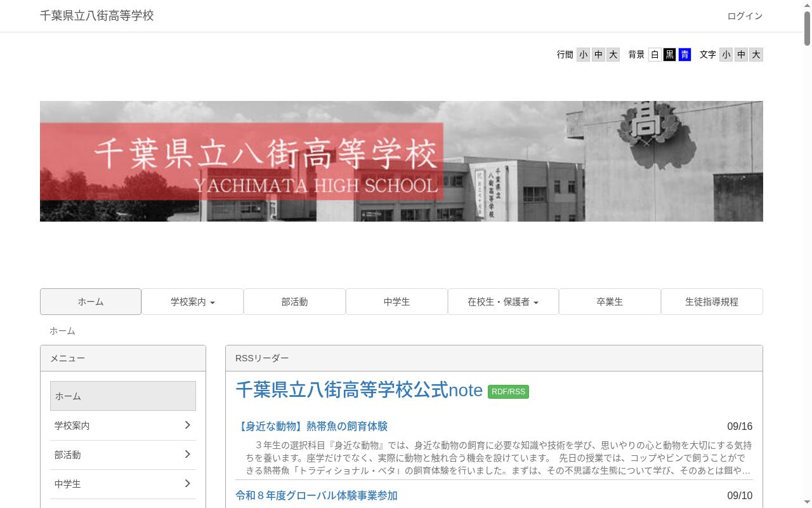This screenshot has width=812, height=508.
Task: Click the RSSリーダー panel header
Action: tap(494, 358)
